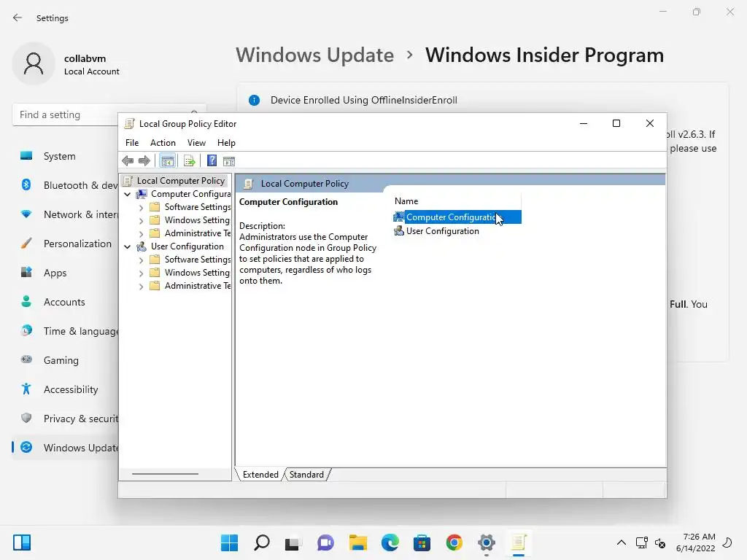Launch Microsoft Edge from taskbar
Screen dimensions: 747x560
pos(390,542)
